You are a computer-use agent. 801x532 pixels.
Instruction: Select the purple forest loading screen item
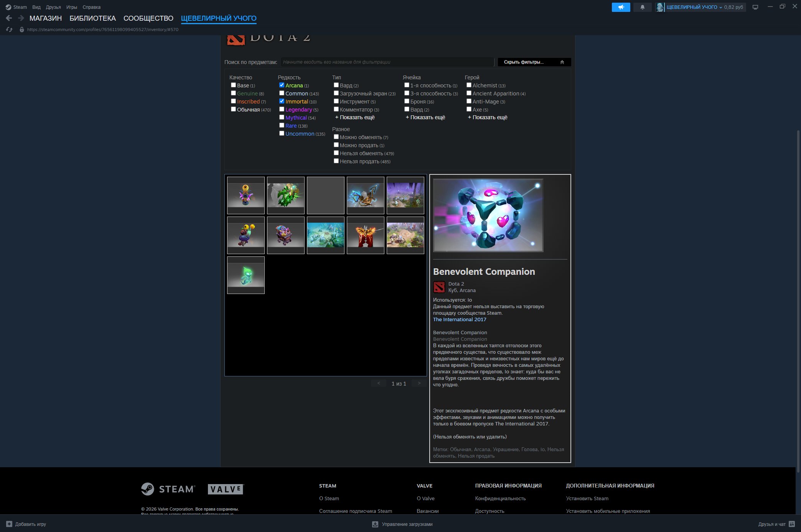pos(405,195)
